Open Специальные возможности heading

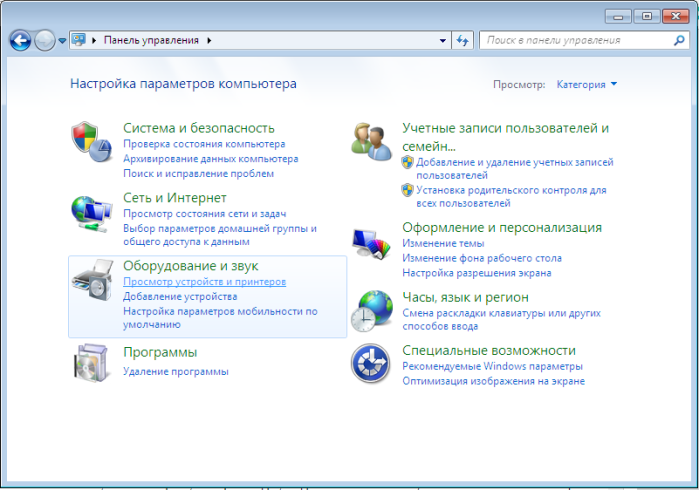tap(489, 350)
